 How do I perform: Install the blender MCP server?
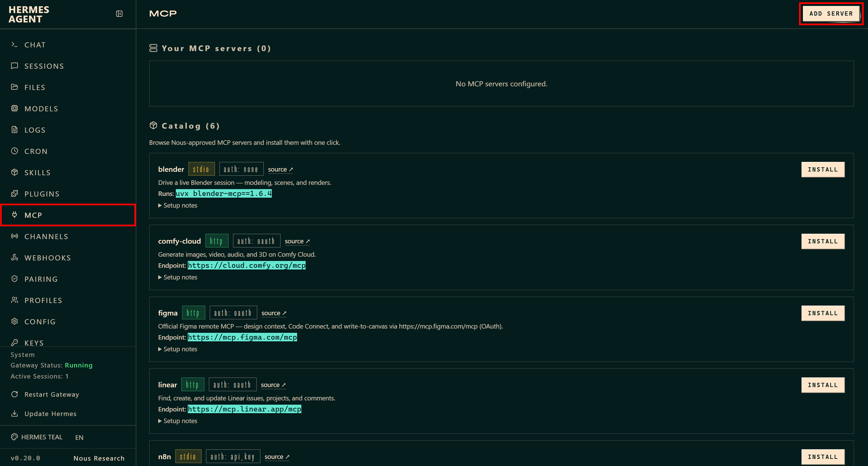pyautogui.click(x=823, y=170)
